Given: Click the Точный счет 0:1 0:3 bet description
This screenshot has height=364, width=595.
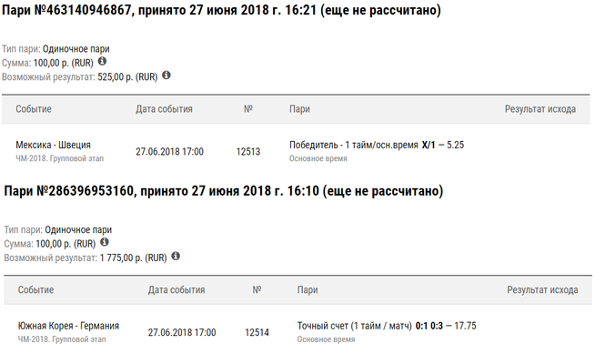Looking at the screenshot, I should coord(387,326).
